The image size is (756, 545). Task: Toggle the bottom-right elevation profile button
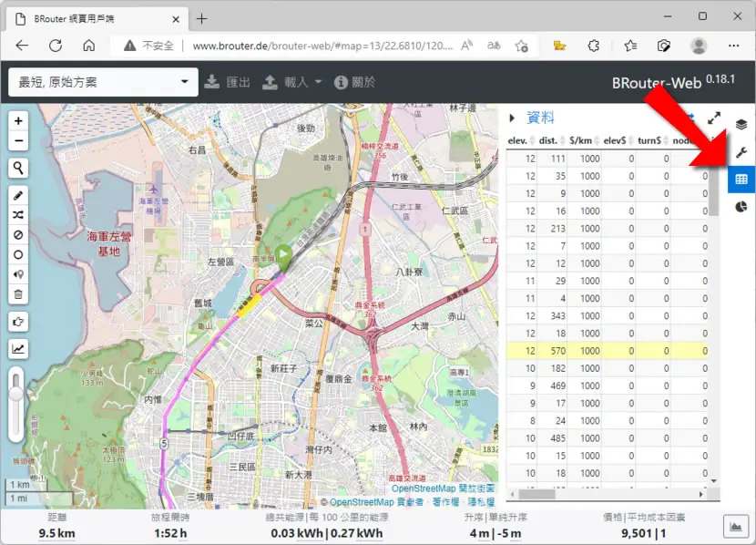[736, 527]
